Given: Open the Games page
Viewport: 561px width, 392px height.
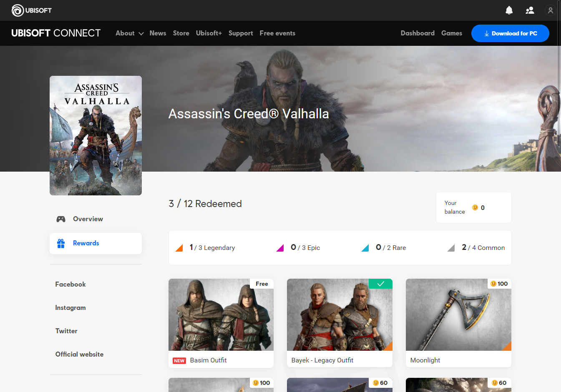Looking at the screenshot, I should 452,33.
